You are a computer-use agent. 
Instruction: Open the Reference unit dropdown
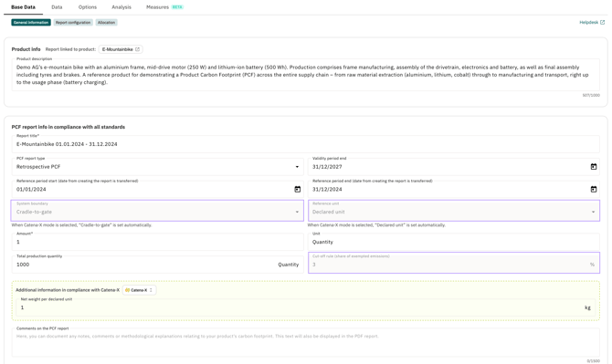pos(454,211)
